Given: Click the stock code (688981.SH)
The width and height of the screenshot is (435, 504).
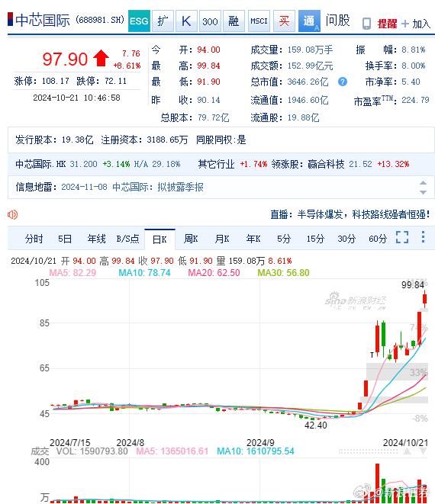Looking at the screenshot, I should (x=100, y=20).
